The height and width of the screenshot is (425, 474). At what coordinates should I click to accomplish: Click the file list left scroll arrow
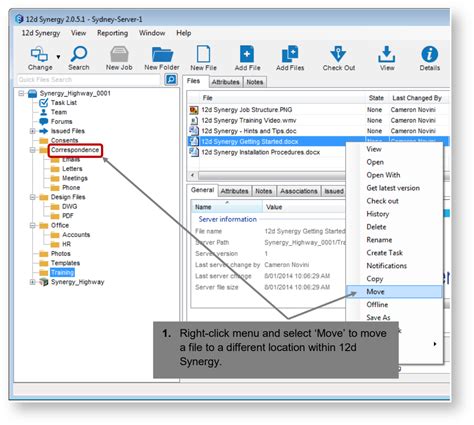tap(192, 175)
